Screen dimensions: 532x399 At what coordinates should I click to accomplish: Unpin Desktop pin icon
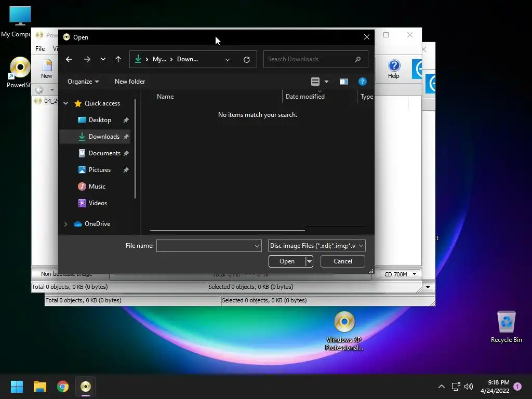126,120
